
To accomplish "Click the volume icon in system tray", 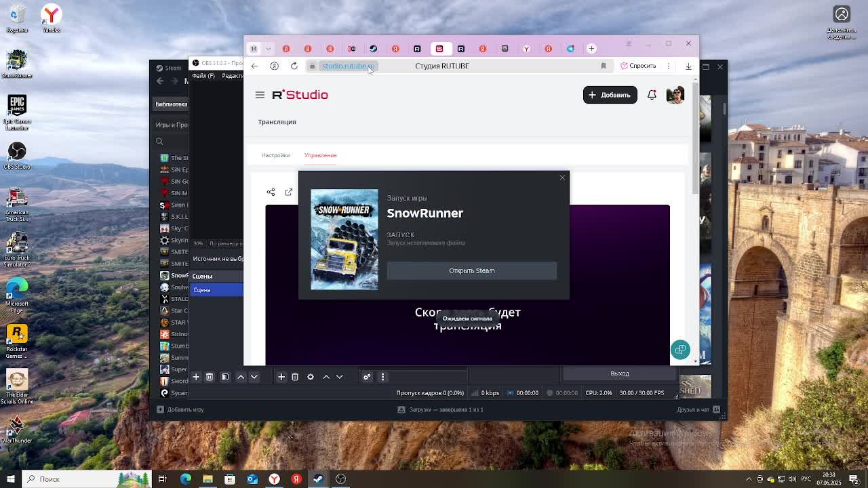I will click(792, 479).
